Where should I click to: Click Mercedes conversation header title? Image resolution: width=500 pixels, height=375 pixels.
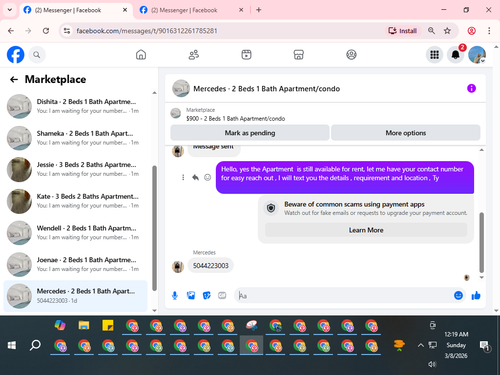[267, 89]
